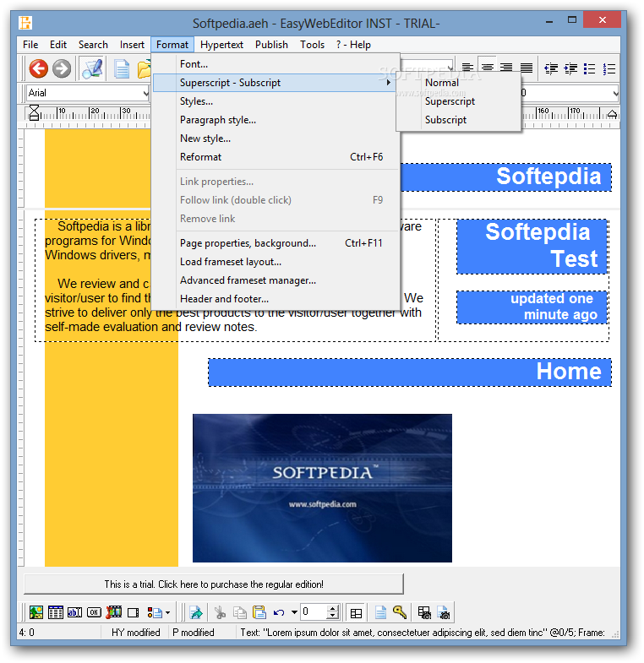Click the Undo arrow icon

tap(279, 612)
